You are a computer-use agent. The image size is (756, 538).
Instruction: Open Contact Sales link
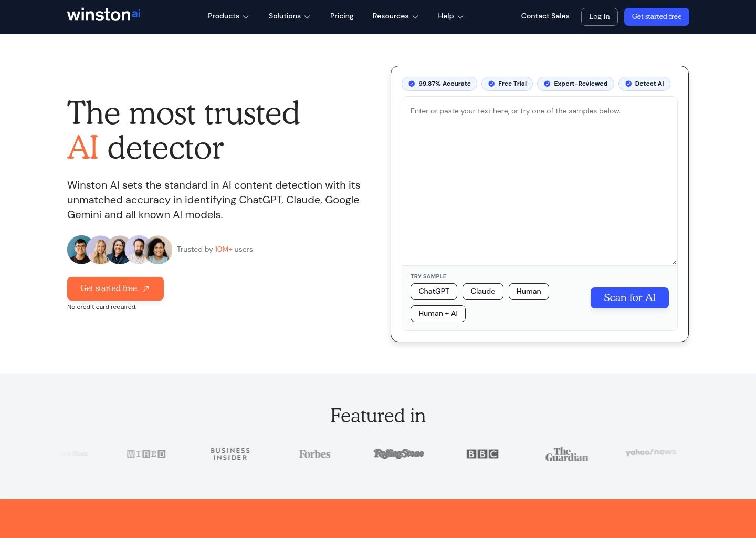[545, 16]
